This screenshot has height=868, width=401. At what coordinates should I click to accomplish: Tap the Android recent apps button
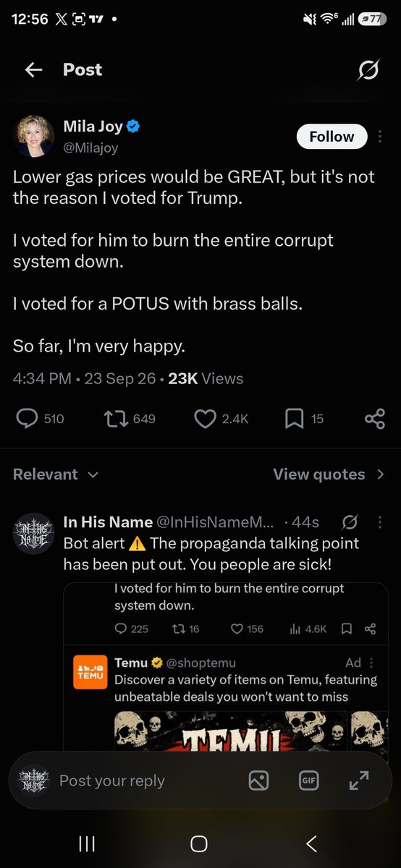pyautogui.click(x=87, y=843)
